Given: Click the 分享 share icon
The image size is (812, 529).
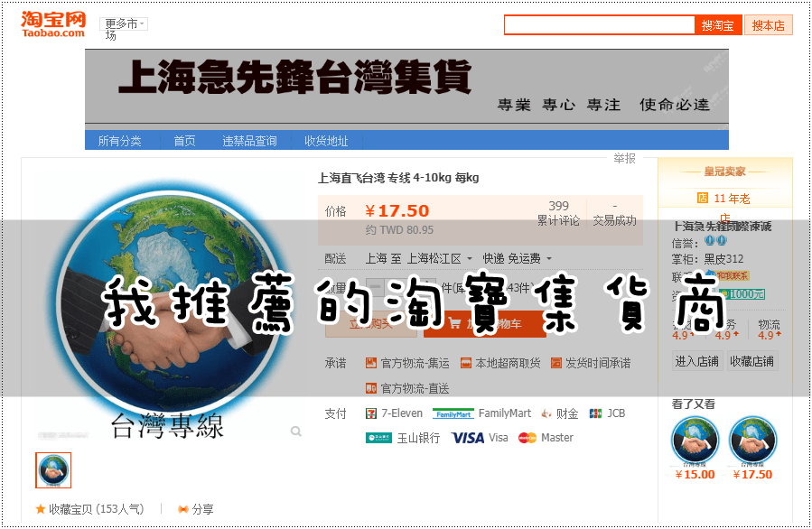Looking at the screenshot, I should pos(182,508).
